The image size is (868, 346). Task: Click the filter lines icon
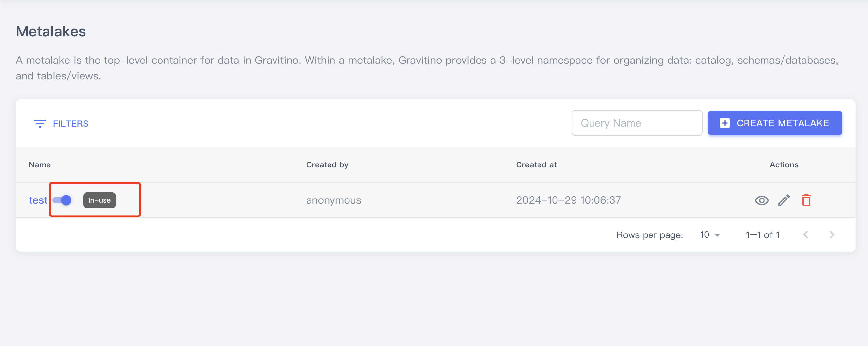tap(40, 124)
